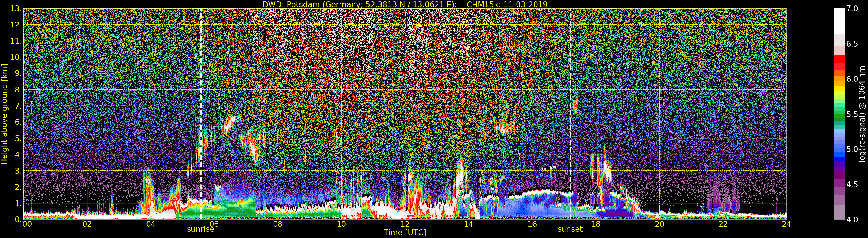Click the y-axis tick label '11.'
This screenshot has height=238, width=868.
[16, 41]
